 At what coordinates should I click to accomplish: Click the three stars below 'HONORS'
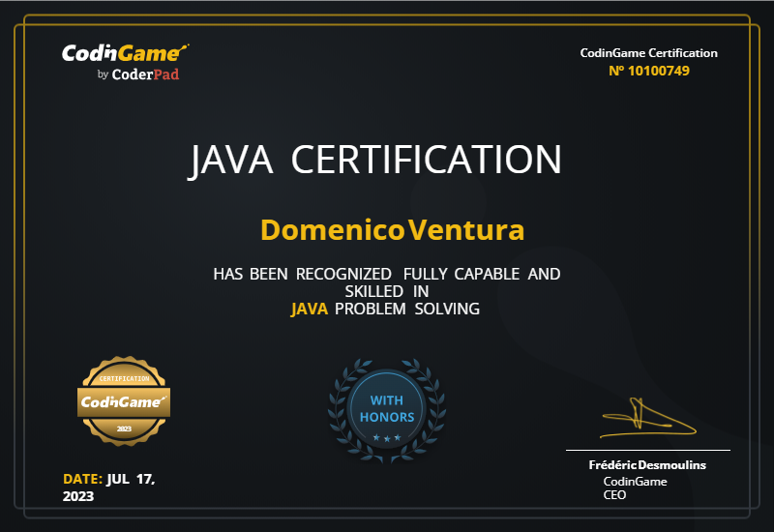(x=387, y=438)
